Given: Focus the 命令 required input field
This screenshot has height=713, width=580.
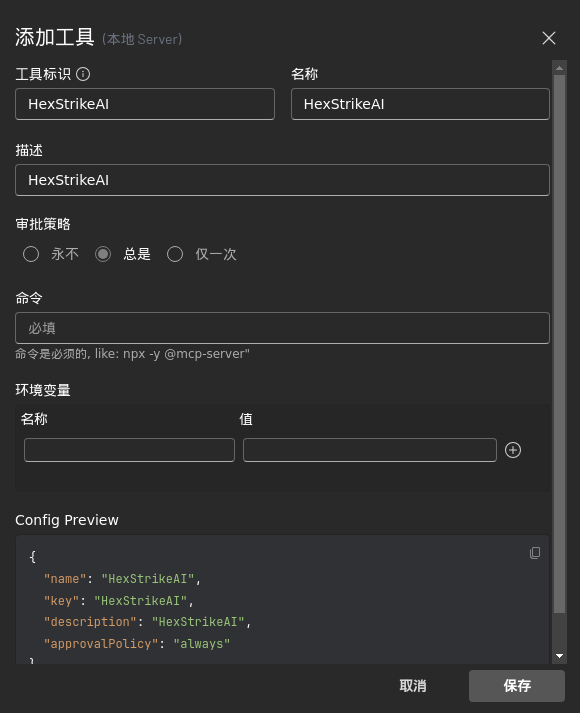Looking at the screenshot, I should pyautogui.click(x=282, y=328).
